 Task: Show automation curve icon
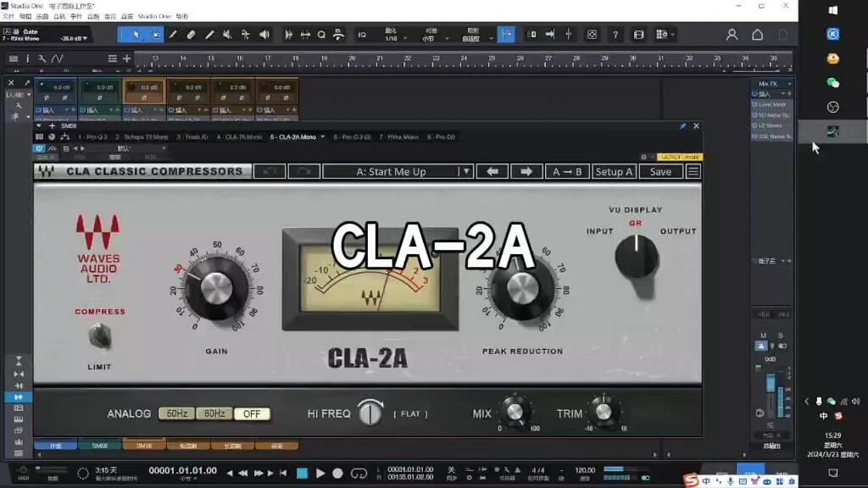click(57, 58)
